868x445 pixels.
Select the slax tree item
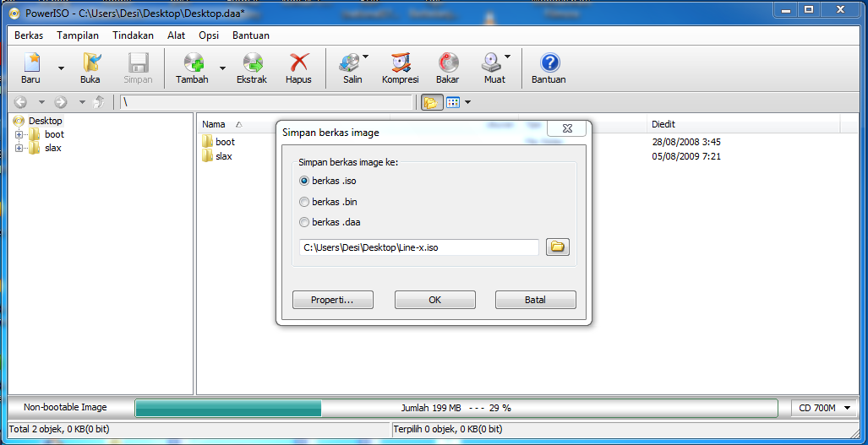coord(52,148)
